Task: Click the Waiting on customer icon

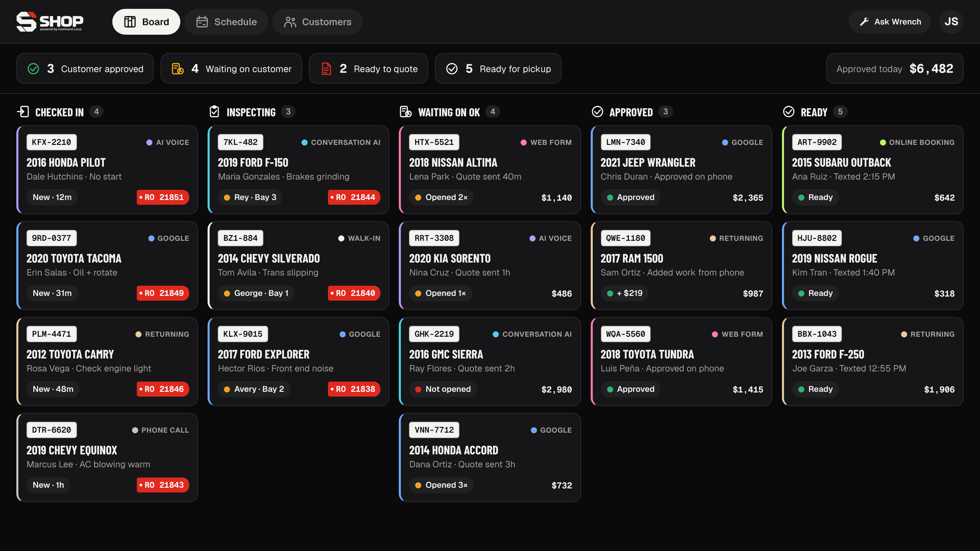Action: click(x=178, y=69)
